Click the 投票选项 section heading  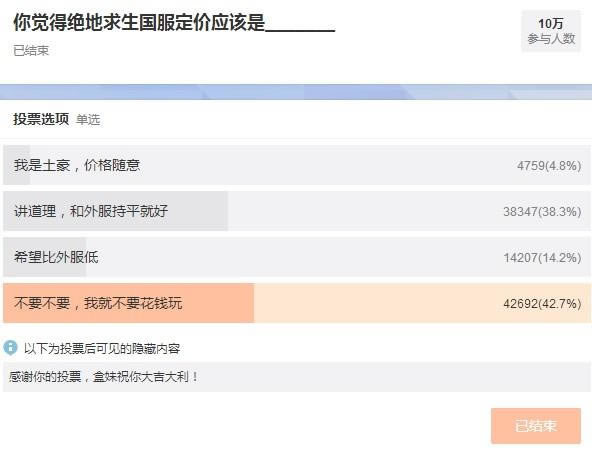(x=41, y=119)
